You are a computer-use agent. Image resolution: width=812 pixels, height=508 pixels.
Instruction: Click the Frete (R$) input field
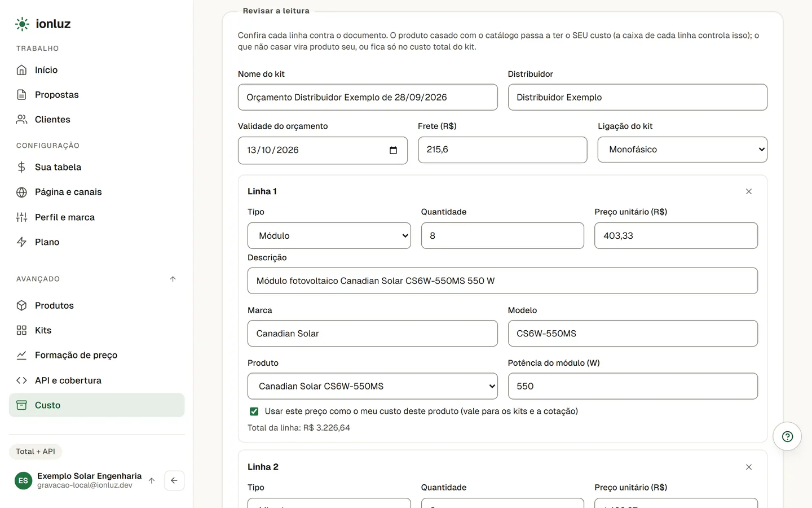click(x=502, y=150)
